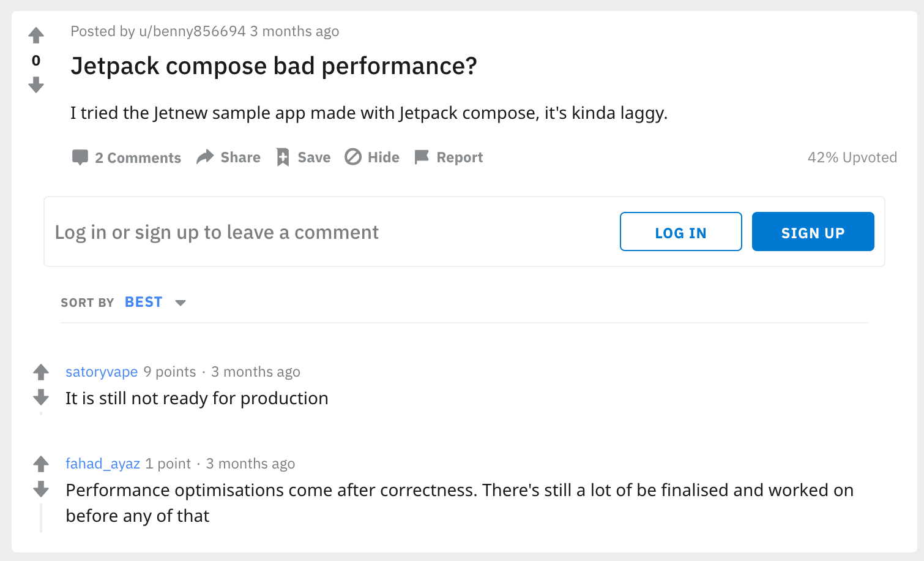Open fahad_ayaz's user profile
Screen dimensions: 924x561
coord(103,464)
